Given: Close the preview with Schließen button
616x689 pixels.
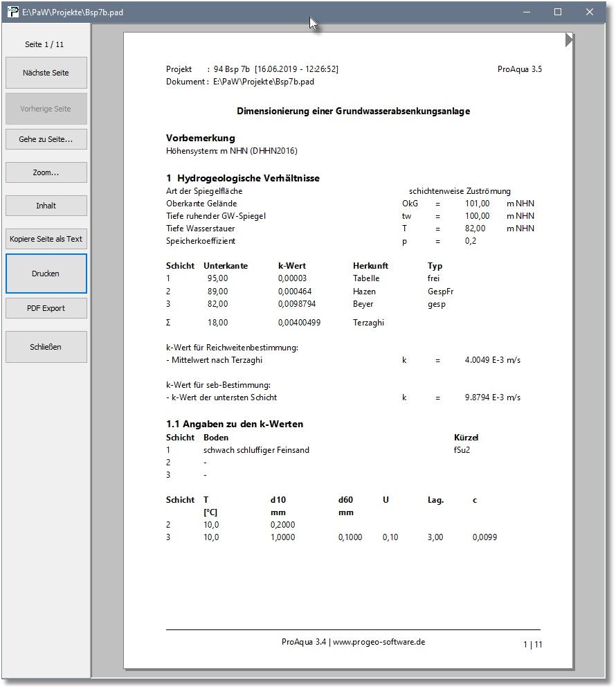Looking at the screenshot, I should [x=46, y=347].
